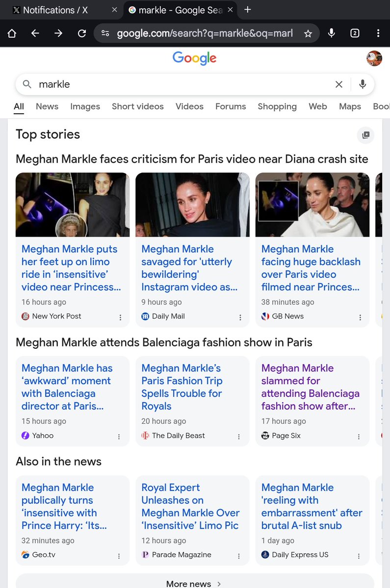
Task: Navigate back with the left arrow
Action: 35,33
